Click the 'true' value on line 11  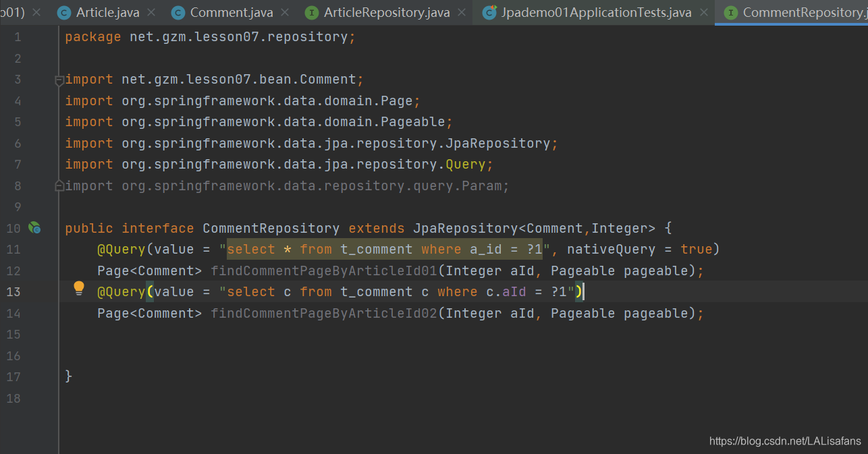[697, 250]
